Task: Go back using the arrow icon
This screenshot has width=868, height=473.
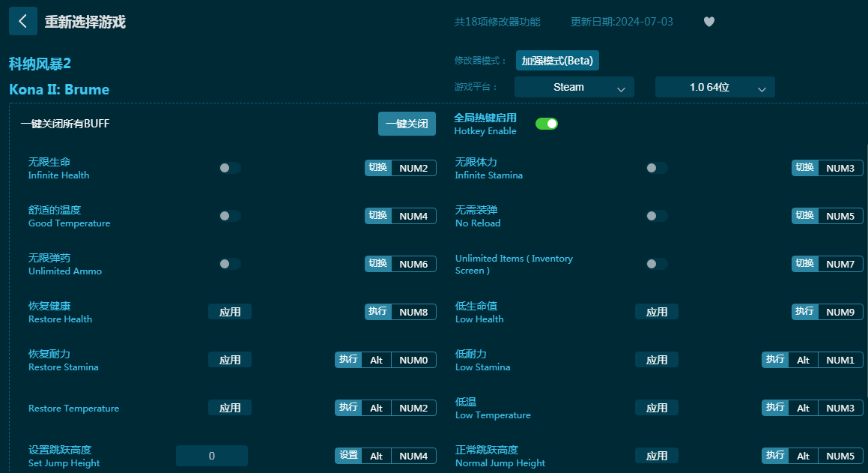Action: [x=22, y=21]
